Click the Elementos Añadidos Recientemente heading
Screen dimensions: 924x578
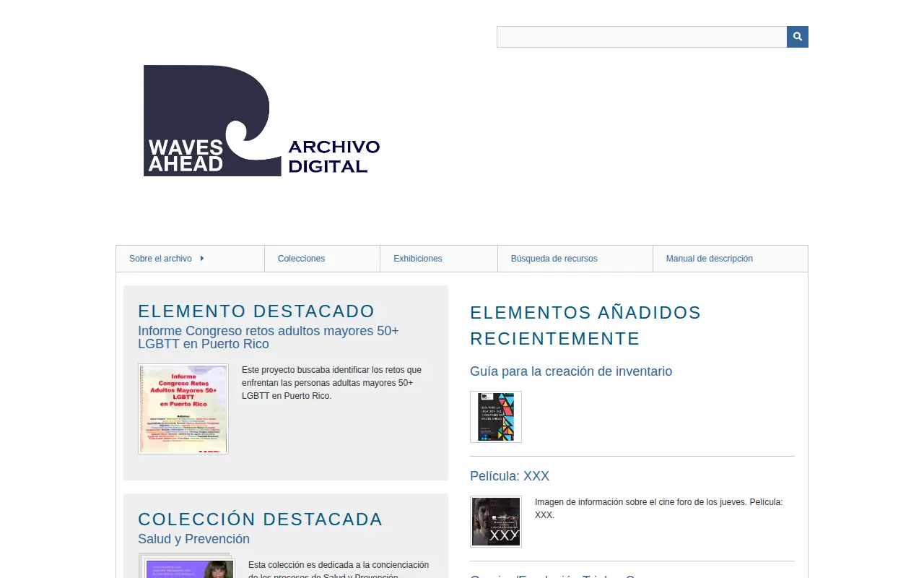(585, 326)
